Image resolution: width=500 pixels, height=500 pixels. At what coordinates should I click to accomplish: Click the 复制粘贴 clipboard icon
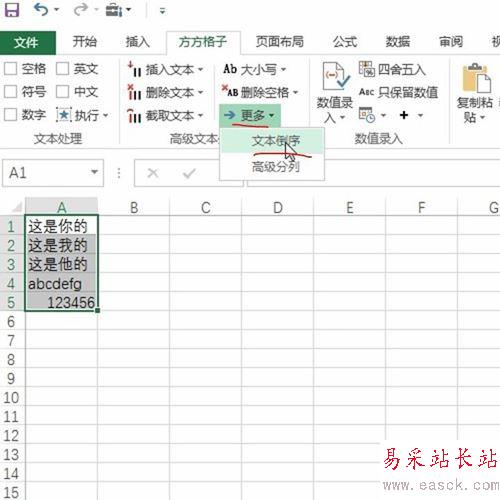tap(476, 78)
